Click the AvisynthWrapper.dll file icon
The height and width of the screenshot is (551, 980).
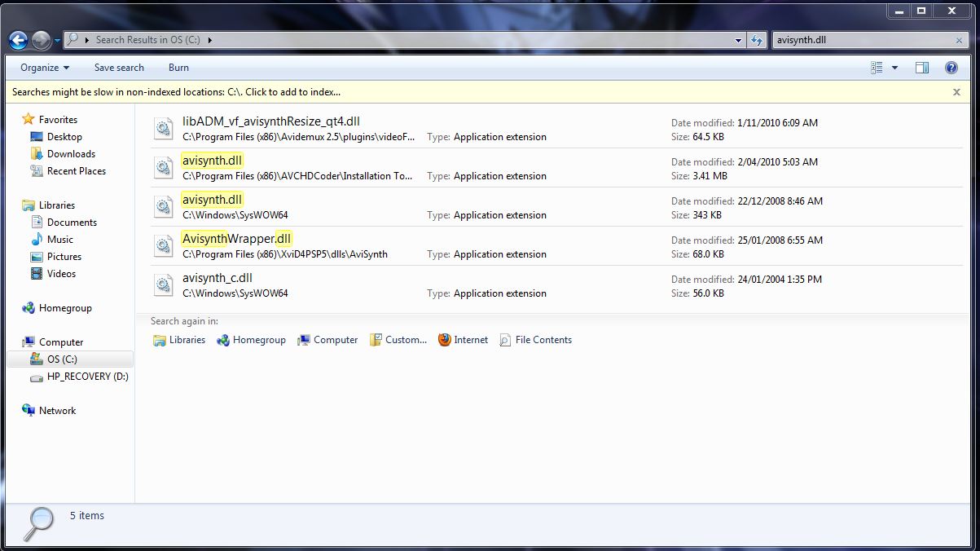(x=164, y=245)
